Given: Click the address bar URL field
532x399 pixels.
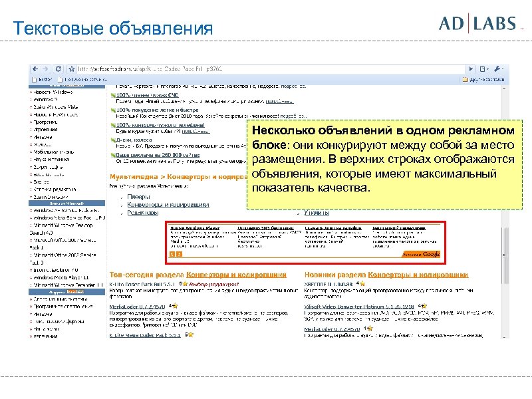Looking at the screenshot, I should 270,69.
